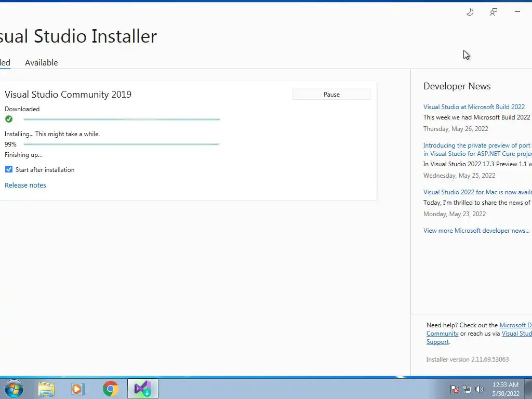Click the Developer News heading

[457, 86]
